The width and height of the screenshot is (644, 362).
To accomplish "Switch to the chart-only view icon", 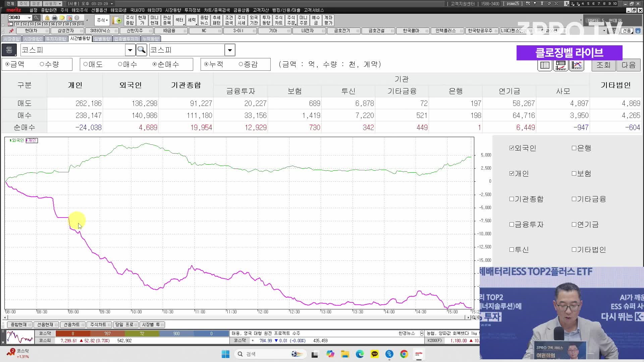I will (x=576, y=65).
